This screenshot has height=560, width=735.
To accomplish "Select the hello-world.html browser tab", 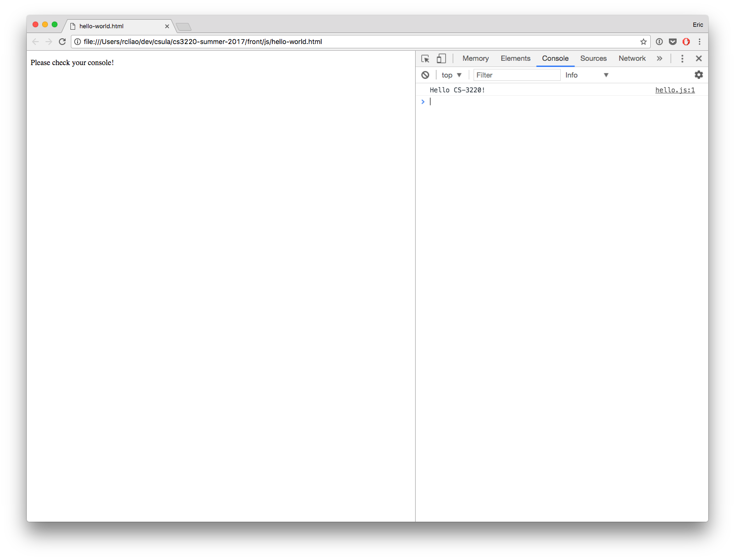I will [x=118, y=26].
